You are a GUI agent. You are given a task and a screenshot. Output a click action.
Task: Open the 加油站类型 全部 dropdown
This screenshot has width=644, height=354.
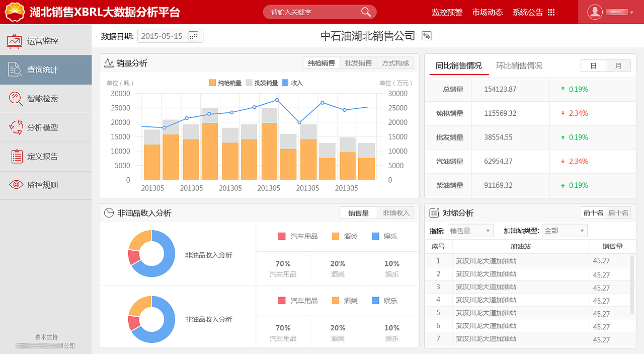point(565,231)
